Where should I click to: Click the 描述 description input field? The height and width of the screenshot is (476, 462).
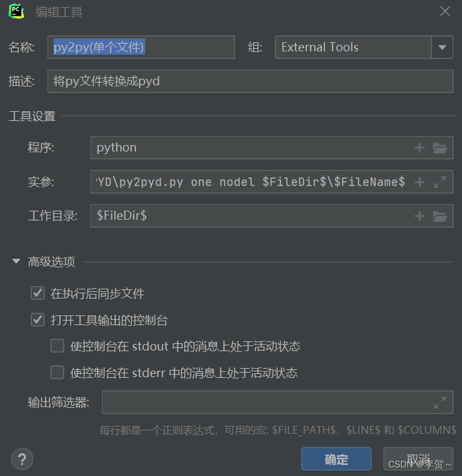(251, 81)
